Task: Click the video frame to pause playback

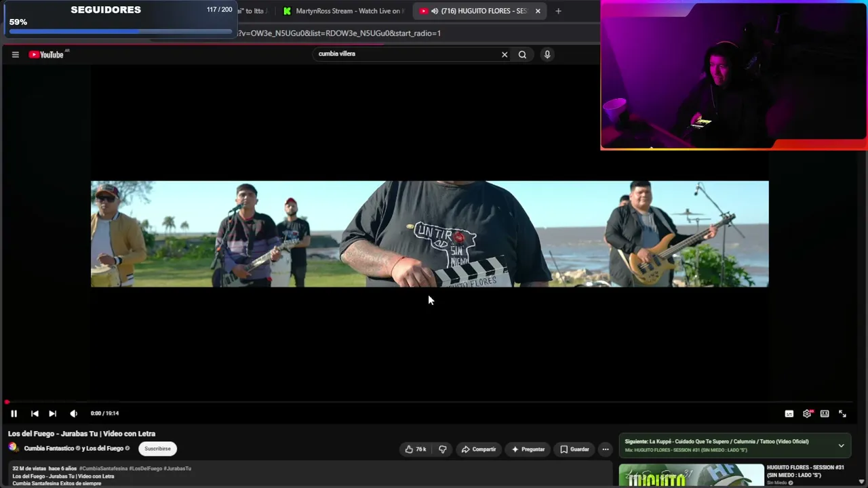Action: coord(430,234)
